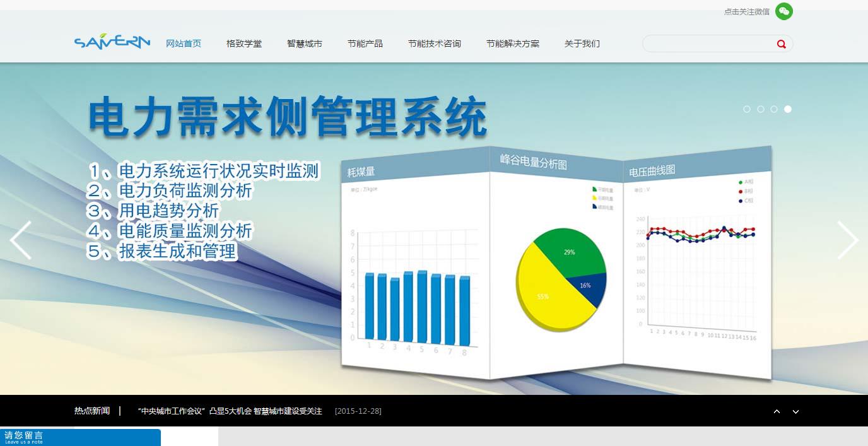Image resolution: width=868 pixels, height=446 pixels.
Task: Open the 智慧城市 menu item
Action: click(x=305, y=44)
